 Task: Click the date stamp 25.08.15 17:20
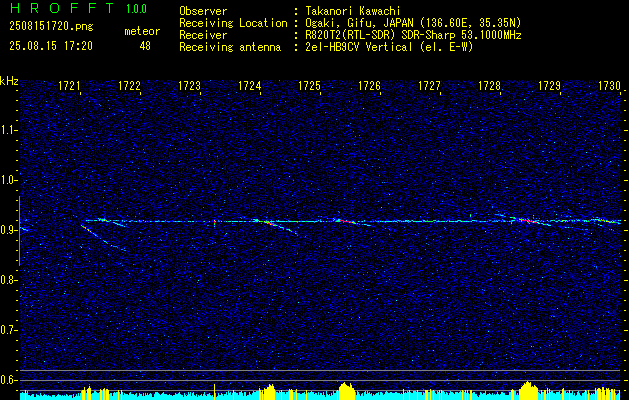[51, 46]
